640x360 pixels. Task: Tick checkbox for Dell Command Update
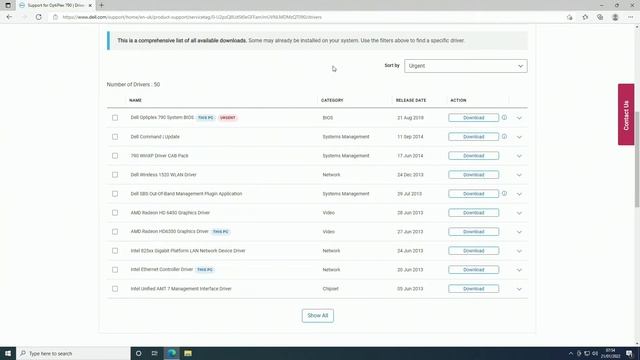pos(115,137)
